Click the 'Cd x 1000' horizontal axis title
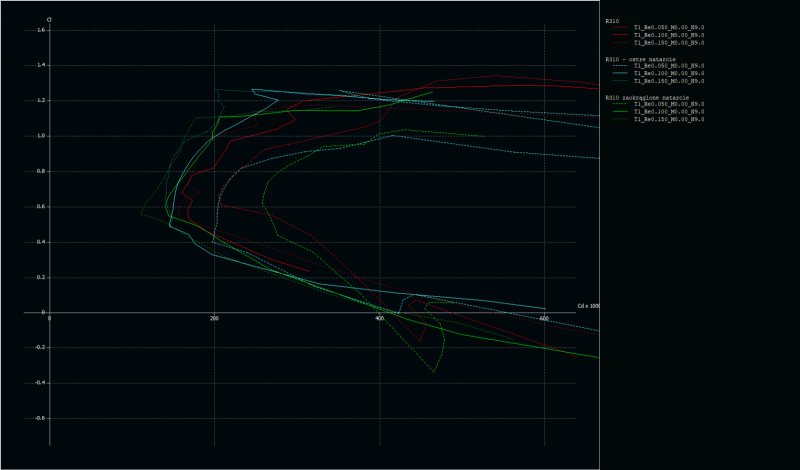The height and width of the screenshot is (470, 800). coord(588,306)
